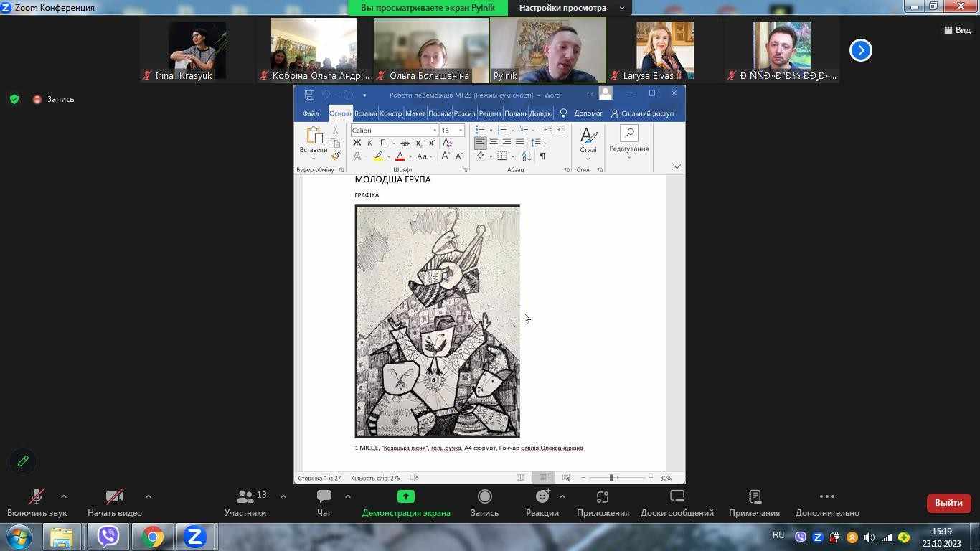Click the Word account avatar icon
This screenshot has height=551, width=980.
[x=606, y=93]
